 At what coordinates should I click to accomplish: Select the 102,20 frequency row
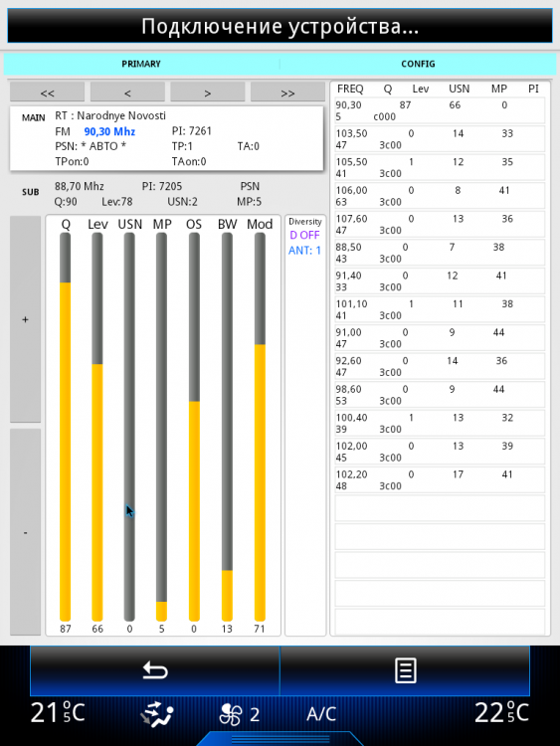coord(440,480)
